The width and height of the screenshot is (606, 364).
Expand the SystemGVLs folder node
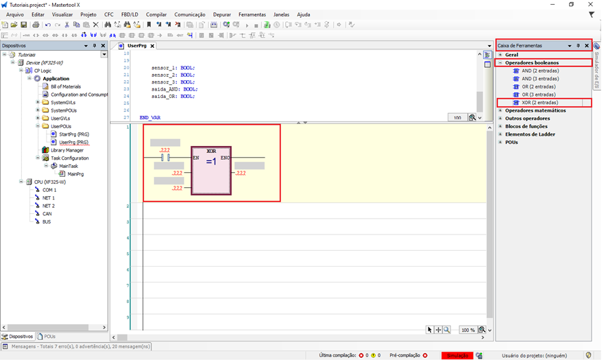point(37,102)
